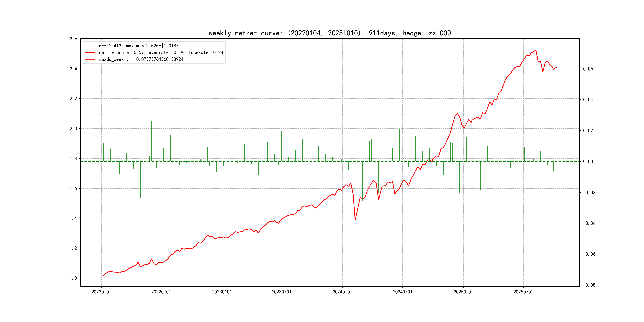This screenshot has width=644, height=322.
Task: Click the 0.00 right axis tick label
Action: click(588, 162)
